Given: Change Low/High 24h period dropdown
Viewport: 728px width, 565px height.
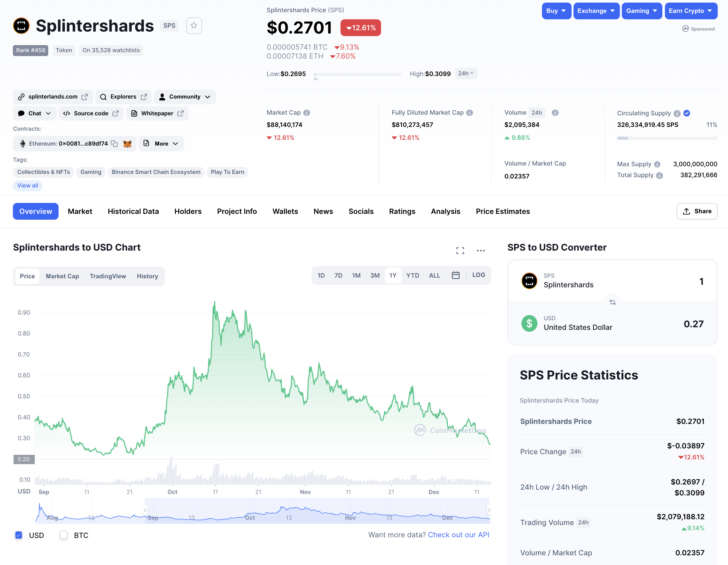Looking at the screenshot, I should coord(466,73).
